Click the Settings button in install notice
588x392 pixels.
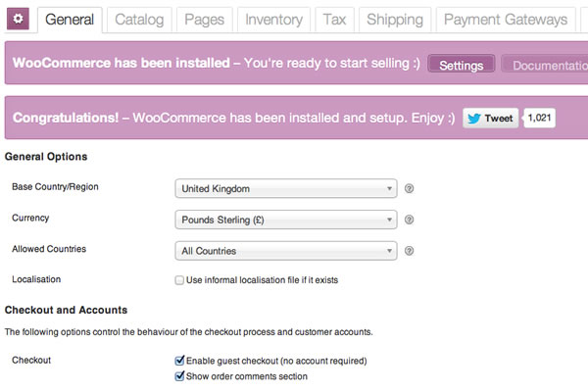click(x=462, y=65)
